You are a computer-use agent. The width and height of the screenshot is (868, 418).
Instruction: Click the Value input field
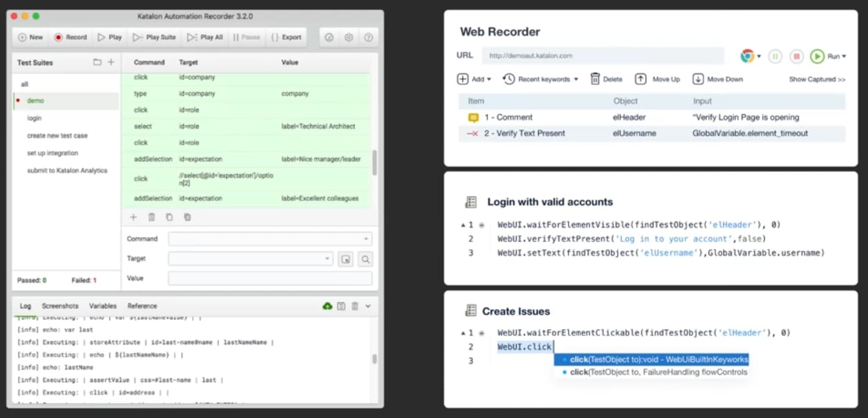click(x=270, y=279)
